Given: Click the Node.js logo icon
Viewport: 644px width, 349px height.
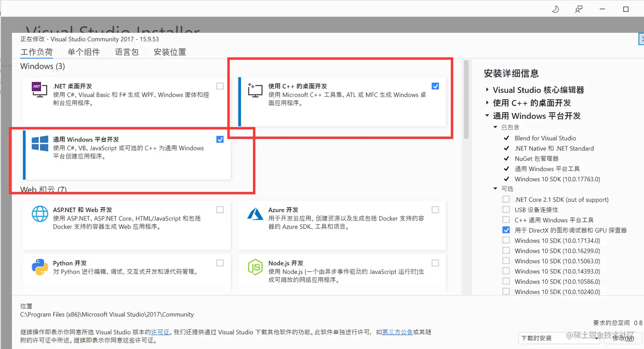Looking at the screenshot, I should pos(255,267).
